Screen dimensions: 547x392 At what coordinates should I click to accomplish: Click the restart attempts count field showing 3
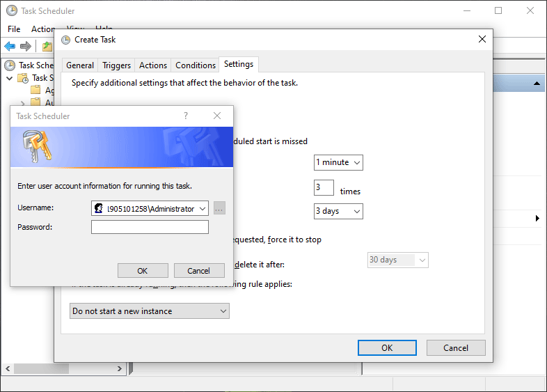coord(324,187)
